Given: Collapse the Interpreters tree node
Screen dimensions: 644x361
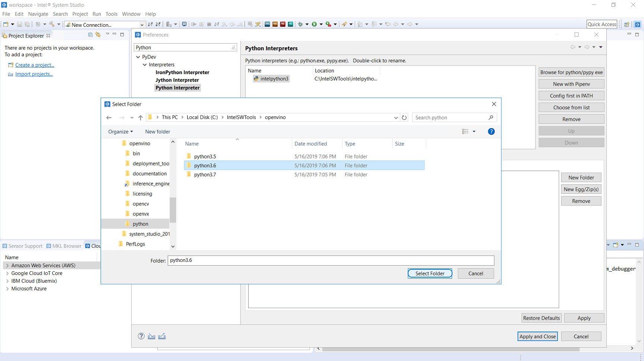Looking at the screenshot, I should pyautogui.click(x=145, y=65).
